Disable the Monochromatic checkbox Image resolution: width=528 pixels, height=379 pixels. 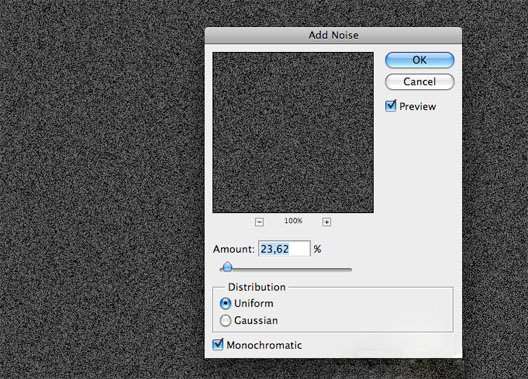click(x=218, y=344)
